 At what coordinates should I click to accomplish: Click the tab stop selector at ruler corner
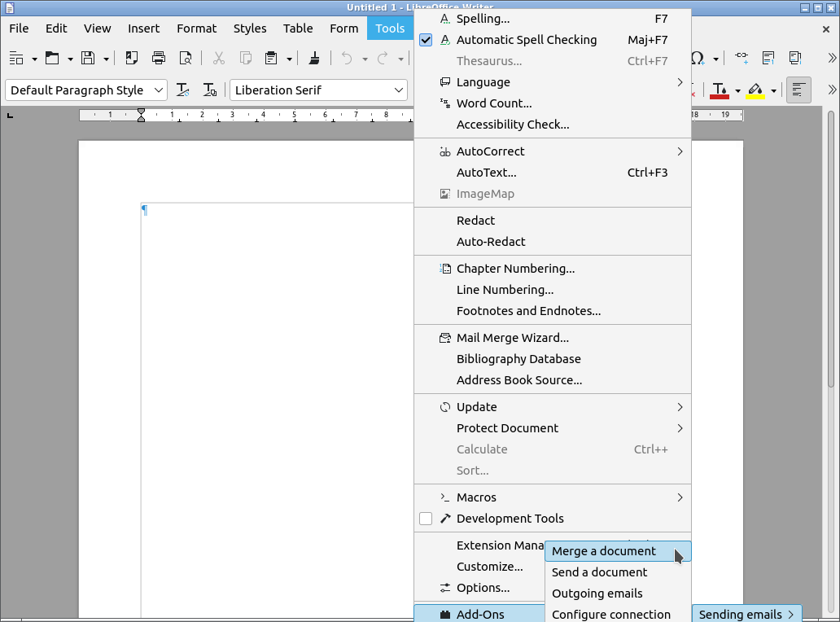(10, 115)
